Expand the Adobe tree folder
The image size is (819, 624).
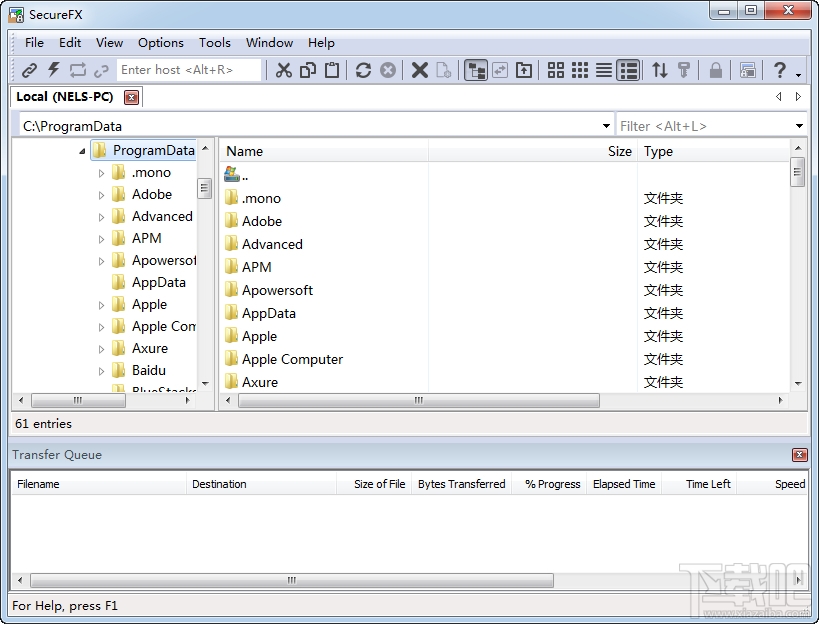coord(101,195)
